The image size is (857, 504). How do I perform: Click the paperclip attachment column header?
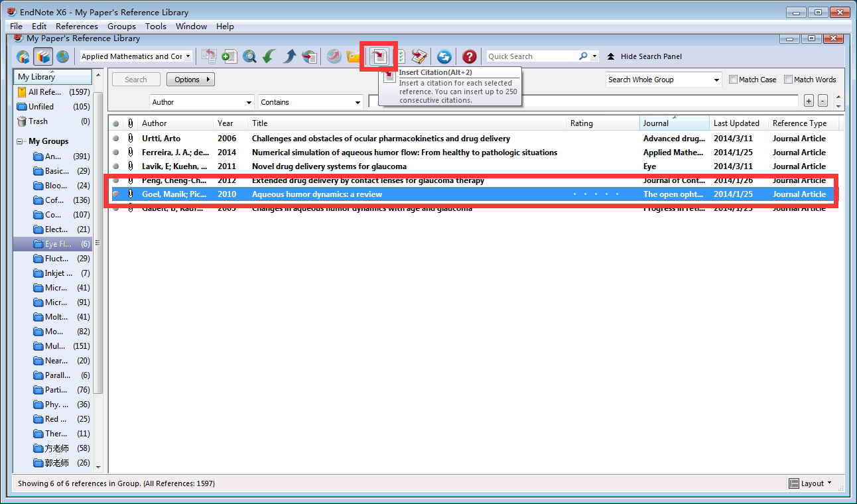[131, 123]
